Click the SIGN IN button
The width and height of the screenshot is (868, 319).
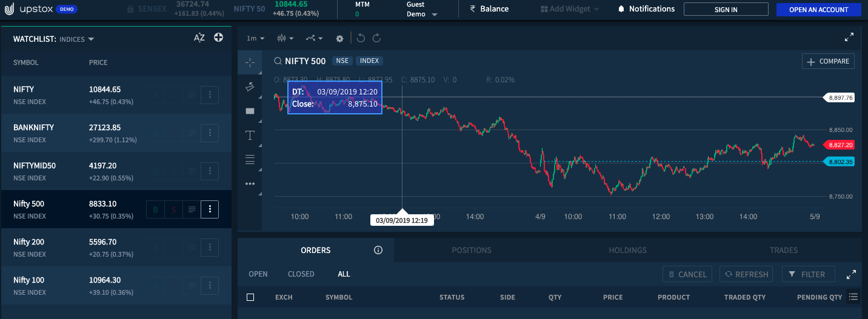[x=726, y=9]
